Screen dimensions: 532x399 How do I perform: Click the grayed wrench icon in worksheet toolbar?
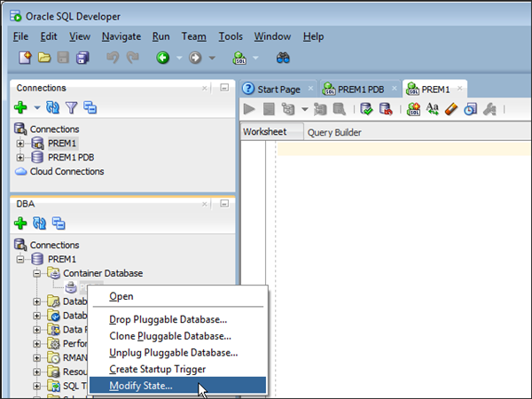coord(489,109)
